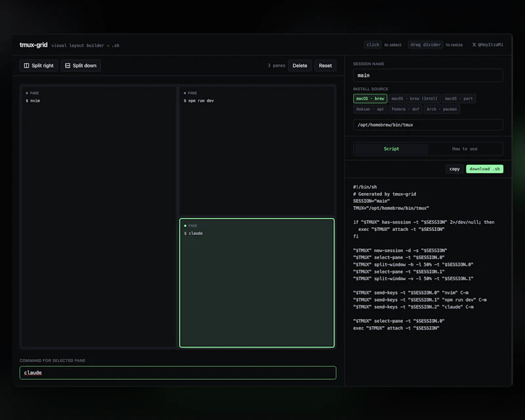Choose macOS port install source
This screenshot has width=525, height=420.
click(459, 98)
